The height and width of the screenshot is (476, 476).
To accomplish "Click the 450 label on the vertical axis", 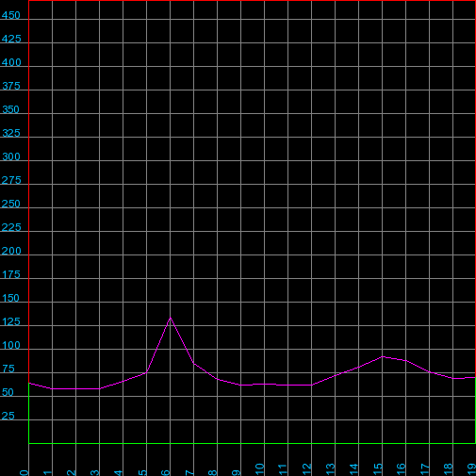I will click(11, 15).
